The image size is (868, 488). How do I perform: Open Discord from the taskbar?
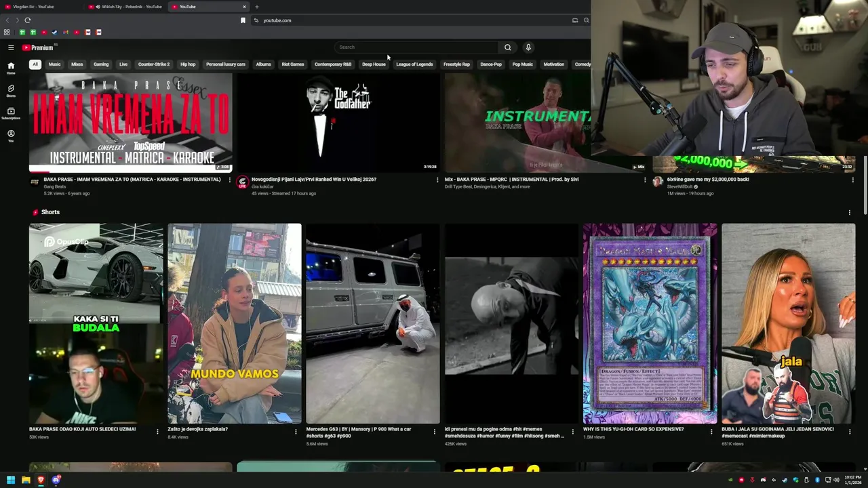pos(56,480)
